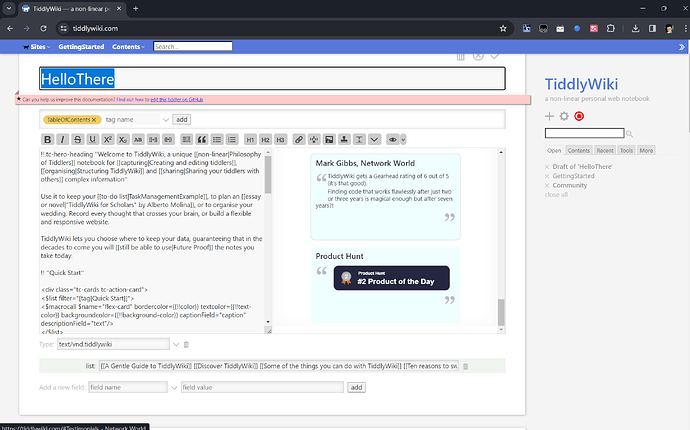690x430 pixels.
Task: Toggle the sidebar with double chevron
Action: pos(682,47)
